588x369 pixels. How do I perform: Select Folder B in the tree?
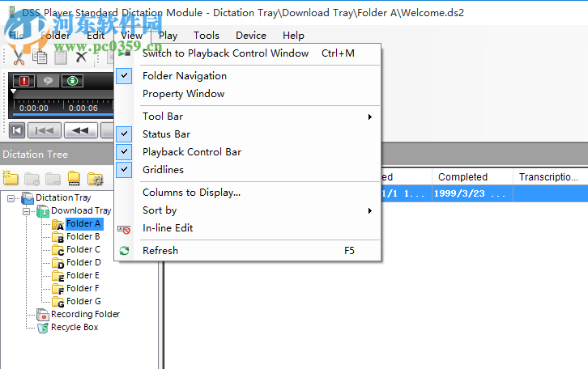click(83, 236)
